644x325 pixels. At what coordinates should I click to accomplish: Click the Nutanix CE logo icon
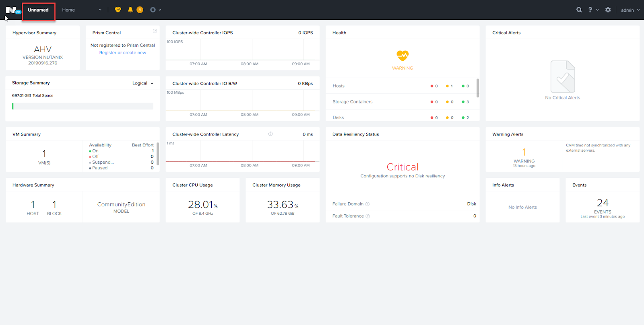point(13,10)
